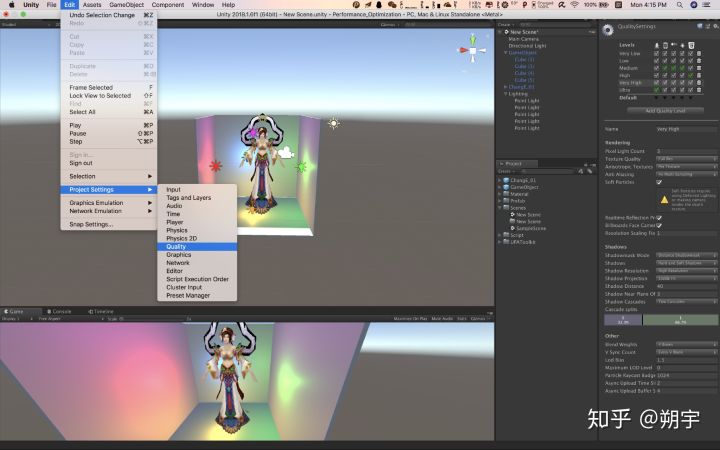Viewport: 720px width, 450px height.
Task: Open the Graphics project settings entry
Action: pos(197,254)
